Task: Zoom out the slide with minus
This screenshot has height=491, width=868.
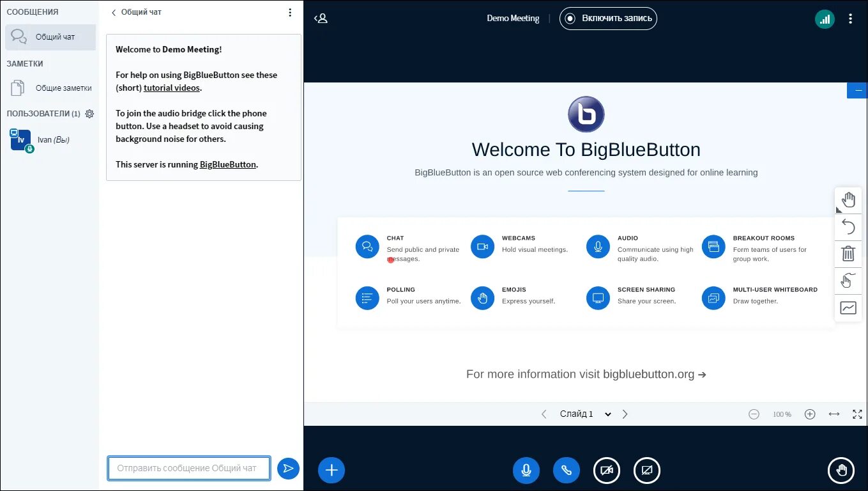Action: pos(754,414)
